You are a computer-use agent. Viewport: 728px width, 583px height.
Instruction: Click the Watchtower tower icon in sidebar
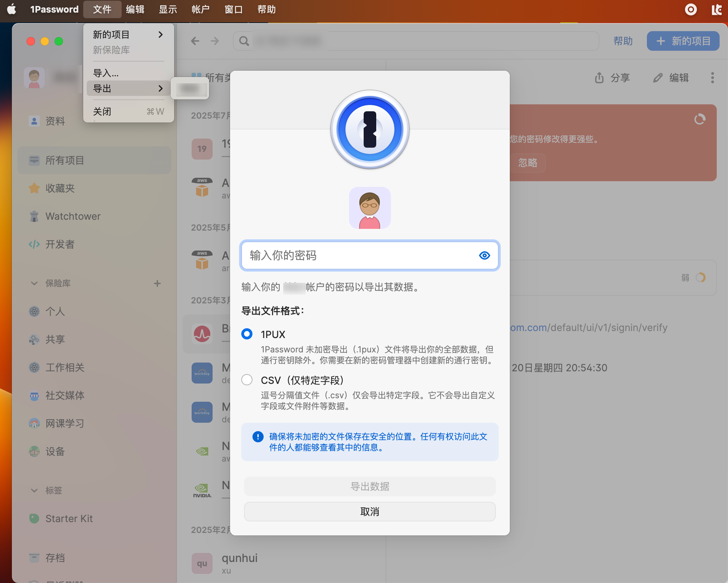[34, 216]
